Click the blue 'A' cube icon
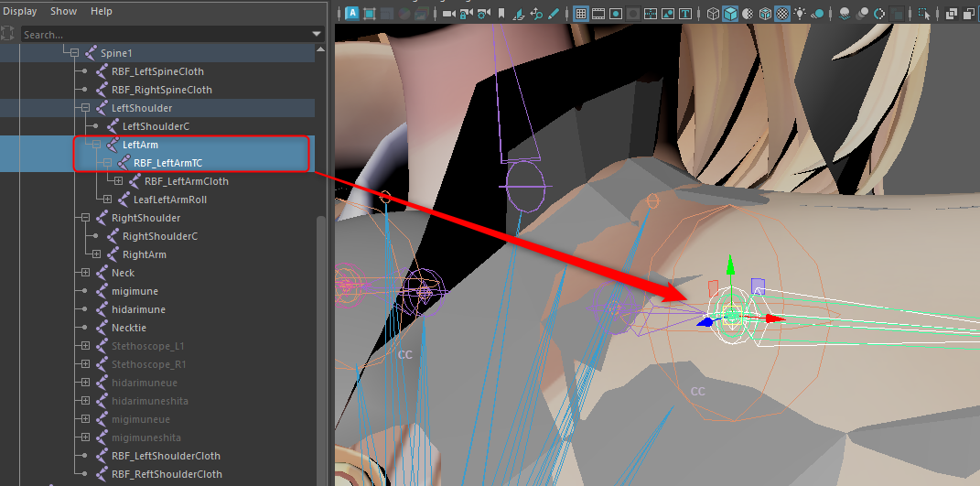This screenshot has height=486, width=980. tap(352, 13)
